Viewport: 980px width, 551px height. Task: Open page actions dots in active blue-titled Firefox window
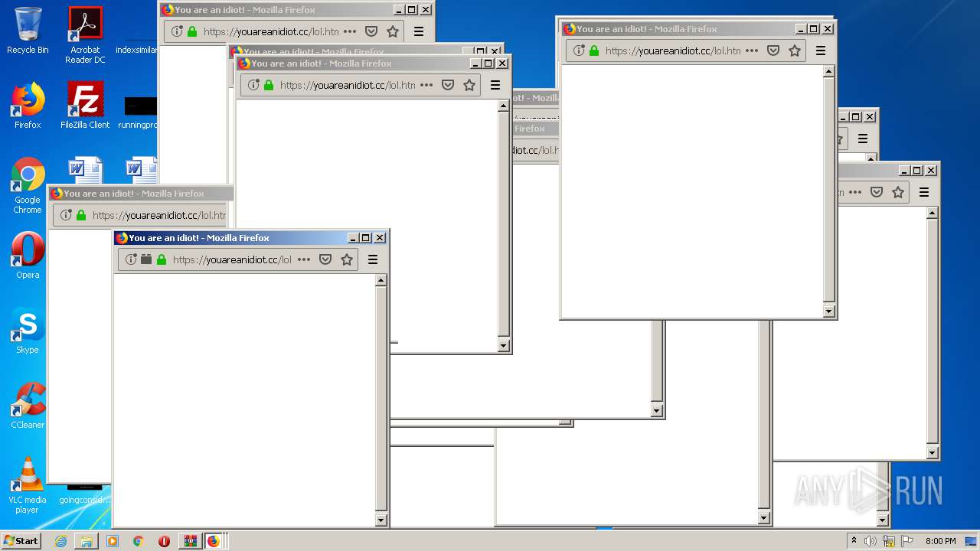(x=304, y=259)
